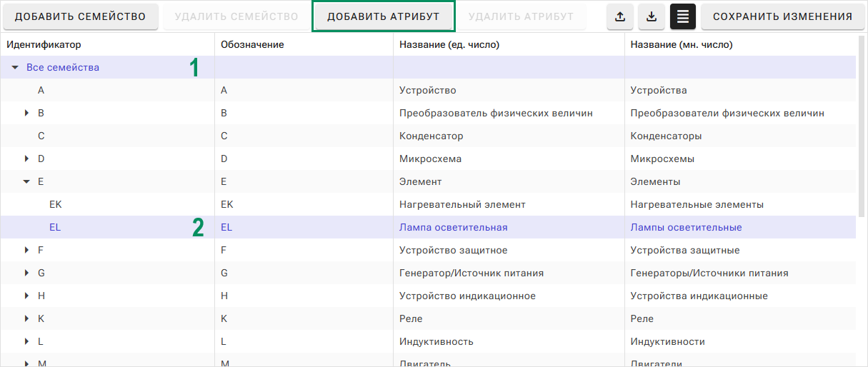Sort by Идентификатор column header
This screenshot has width=868, height=367.
(x=44, y=44)
